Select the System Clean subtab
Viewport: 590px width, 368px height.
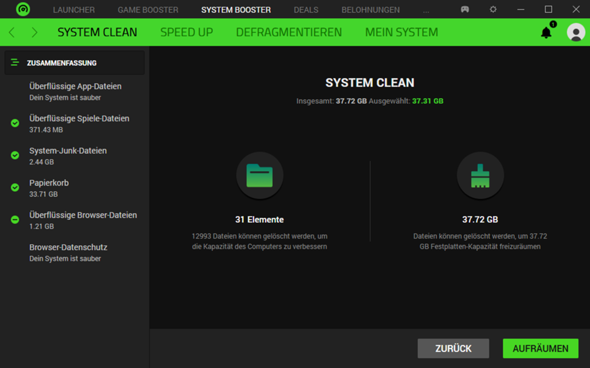[x=97, y=32]
